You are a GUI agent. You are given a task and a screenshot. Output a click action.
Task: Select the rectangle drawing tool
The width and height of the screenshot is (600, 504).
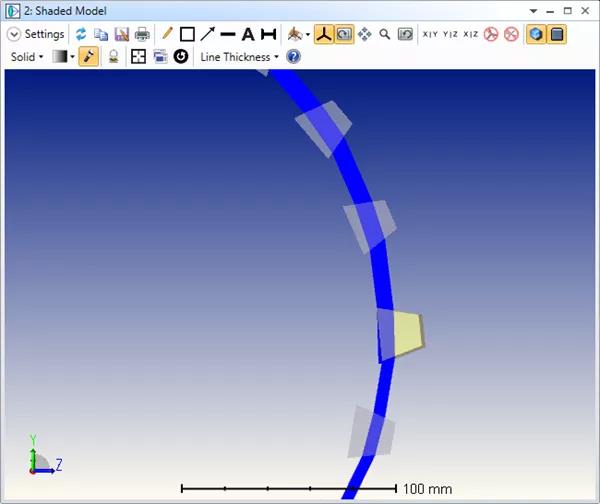(x=187, y=34)
